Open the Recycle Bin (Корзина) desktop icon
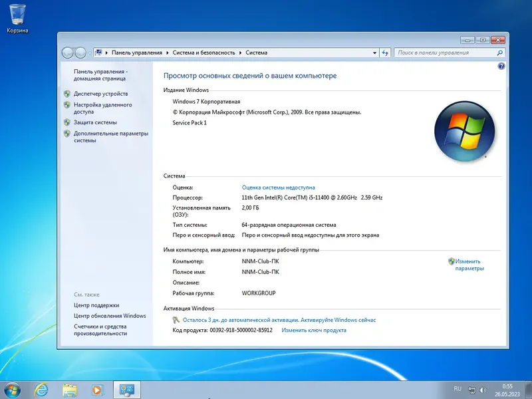532x399 pixels. [17, 19]
